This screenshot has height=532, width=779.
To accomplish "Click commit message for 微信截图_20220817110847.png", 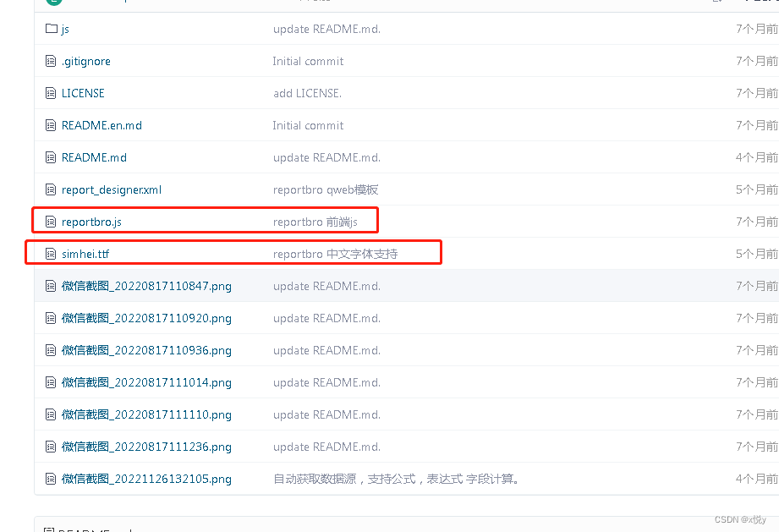I will point(326,286).
